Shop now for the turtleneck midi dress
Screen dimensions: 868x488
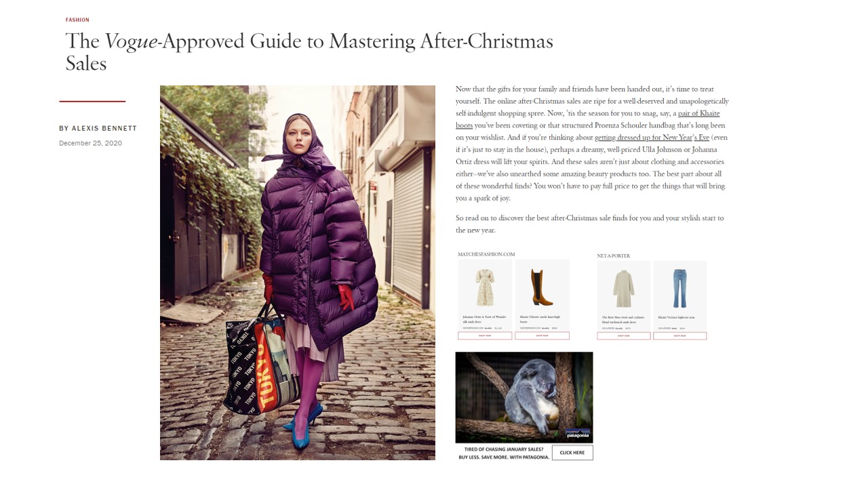pos(624,335)
